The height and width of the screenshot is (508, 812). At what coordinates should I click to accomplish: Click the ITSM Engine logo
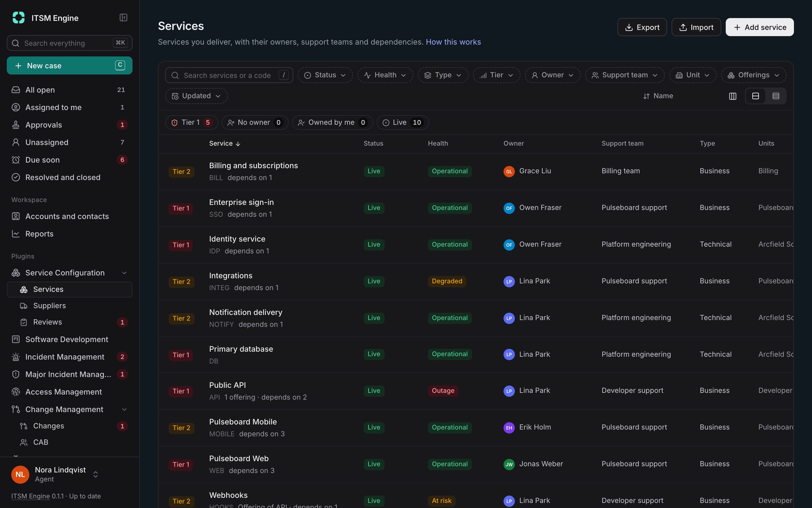click(18, 17)
